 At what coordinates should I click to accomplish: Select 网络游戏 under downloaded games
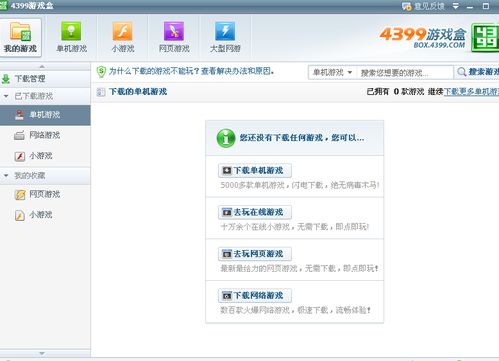pos(45,135)
